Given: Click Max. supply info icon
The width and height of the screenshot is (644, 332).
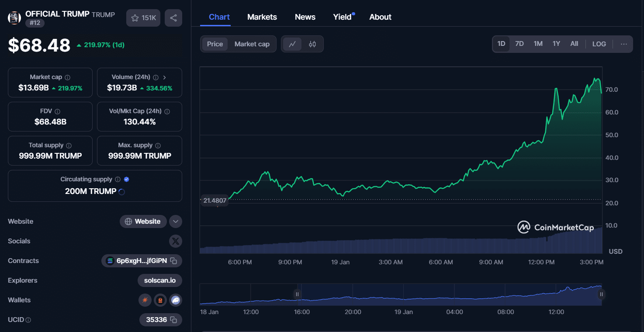Looking at the screenshot, I should 158,145.
